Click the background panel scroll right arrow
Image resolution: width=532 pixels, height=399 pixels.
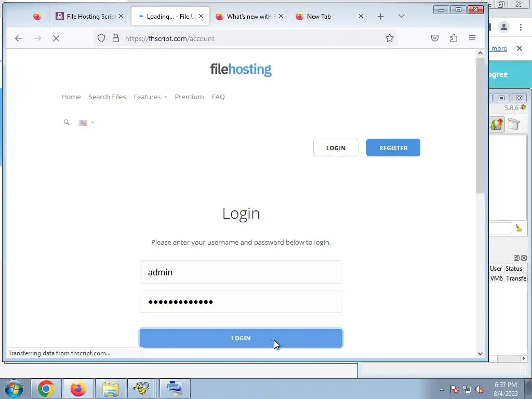coord(524,358)
